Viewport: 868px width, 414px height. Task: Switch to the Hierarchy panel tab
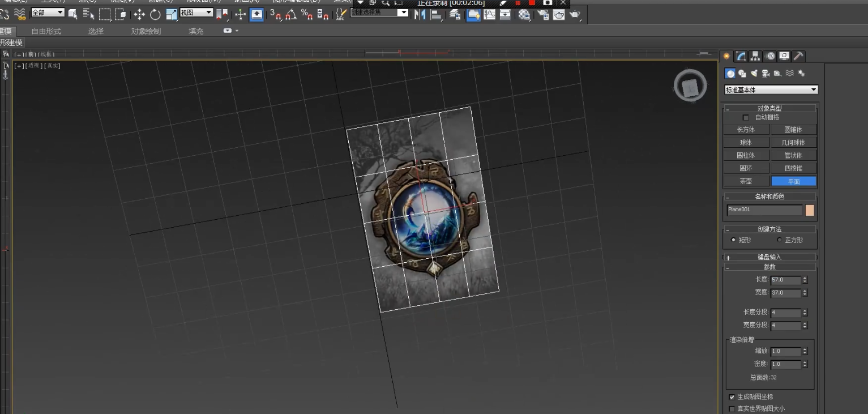point(755,56)
